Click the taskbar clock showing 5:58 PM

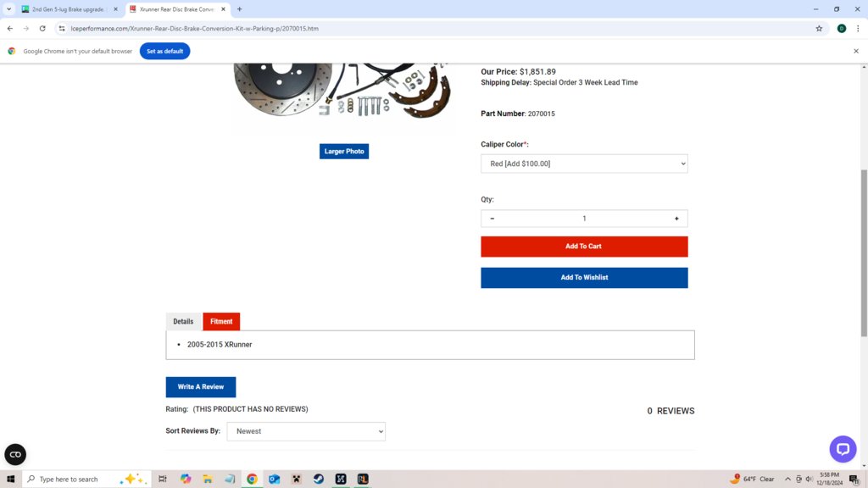click(829, 480)
